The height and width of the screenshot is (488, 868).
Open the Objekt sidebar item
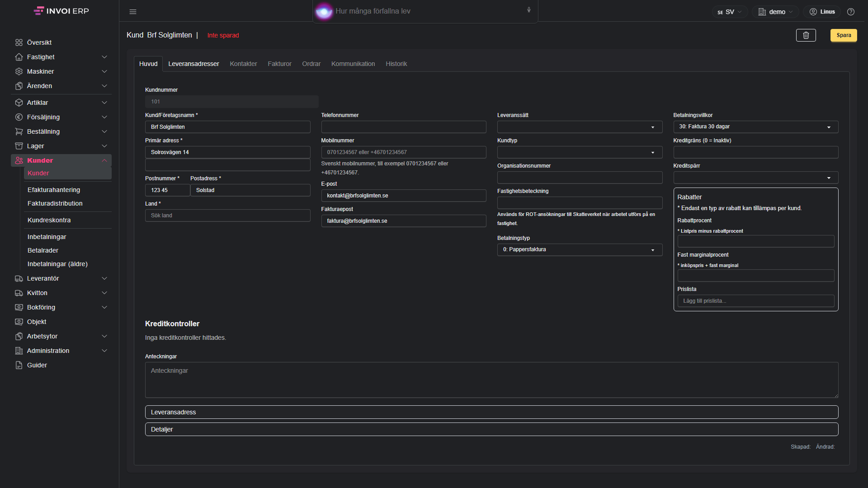tap(37, 322)
